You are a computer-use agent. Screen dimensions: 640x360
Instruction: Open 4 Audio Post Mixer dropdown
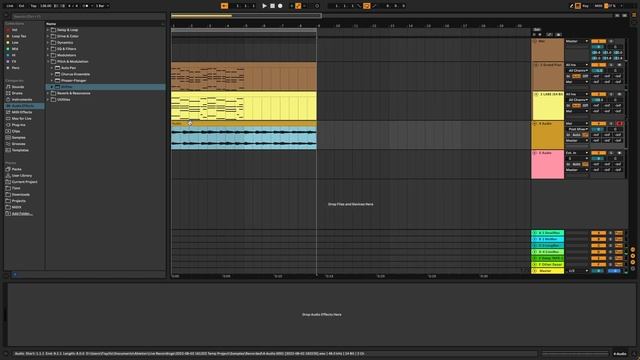pos(577,129)
